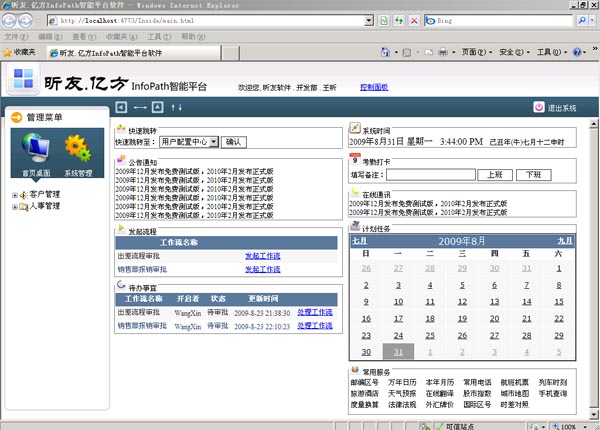600x430 pixels.
Task: Click the 填写备注 remark input field
Action: click(x=430, y=175)
